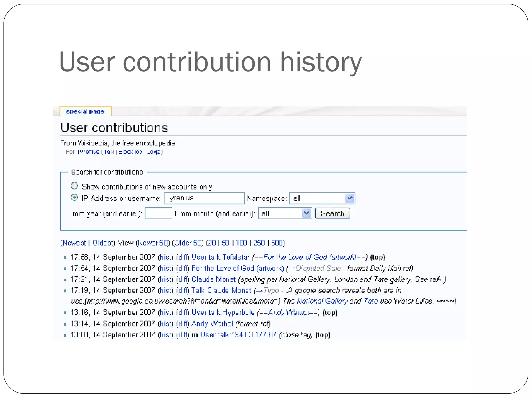Click the 'Older 50' navigation link
This screenshot has height=399, width=532.
coord(188,243)
